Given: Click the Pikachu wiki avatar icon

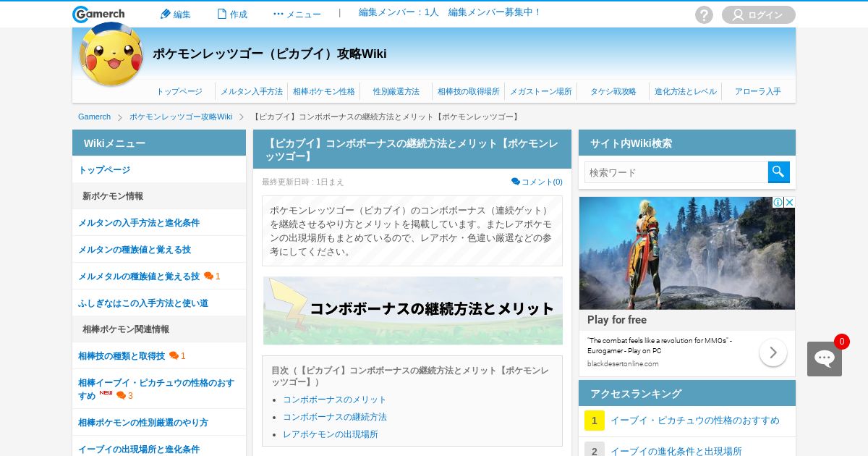Looking at the screenshot, I should (111, 54).
